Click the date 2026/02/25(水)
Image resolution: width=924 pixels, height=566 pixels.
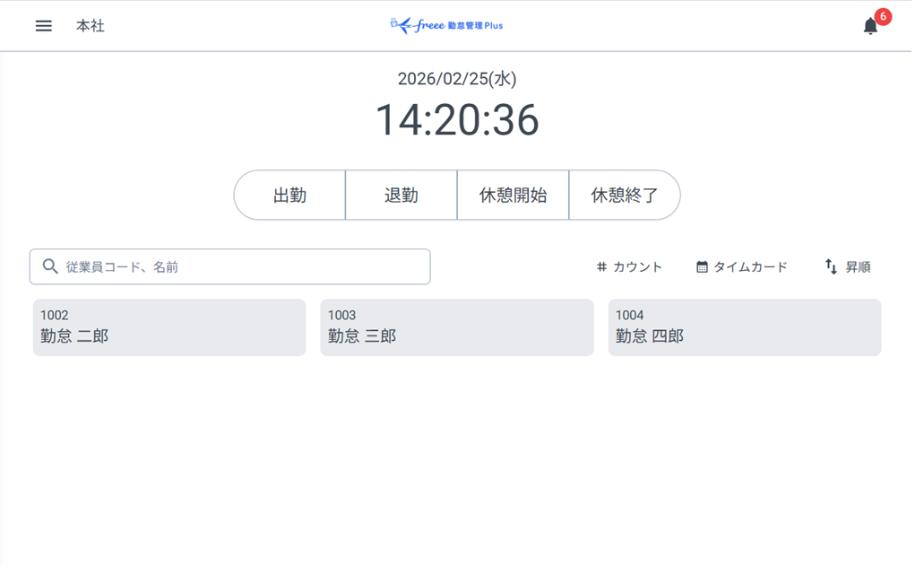[x=457, y=78]
